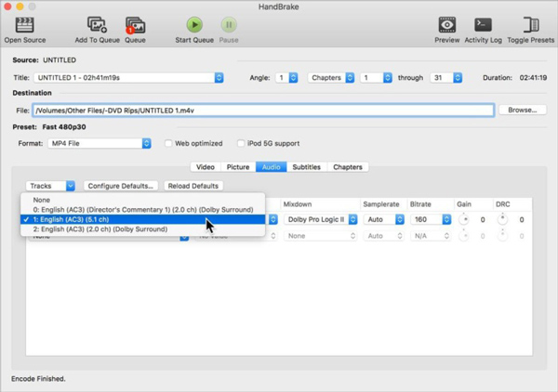The image size is (558, 392).
Task: Select the Audio tab
Action: click(x=272, y=167)
